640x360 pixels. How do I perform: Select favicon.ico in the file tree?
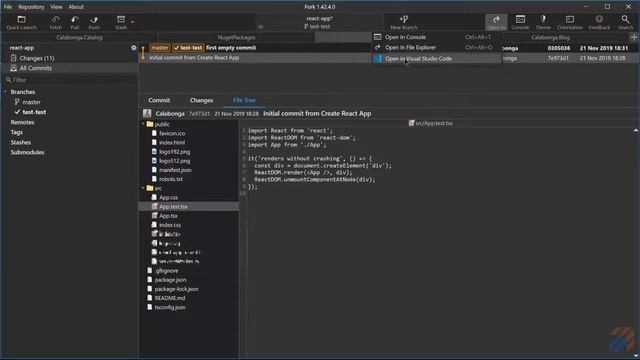172,133
